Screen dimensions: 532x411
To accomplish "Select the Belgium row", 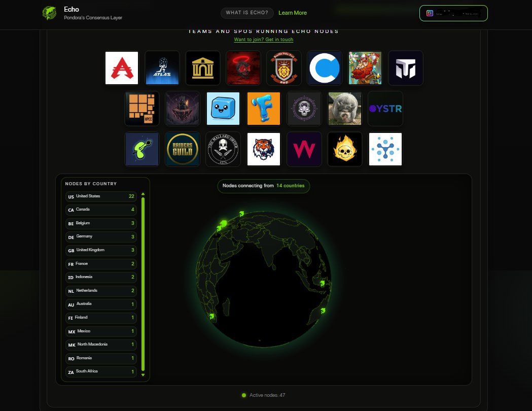I will click(101, 223).
